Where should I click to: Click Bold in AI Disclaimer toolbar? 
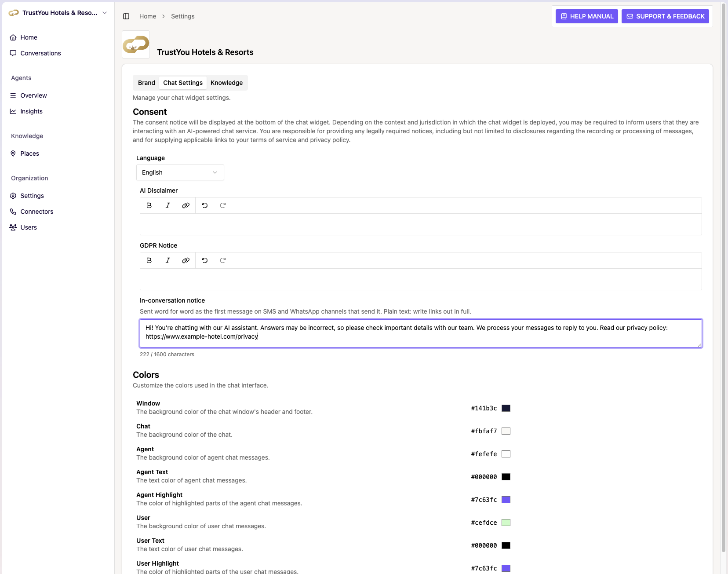click(x=149, y=205)
